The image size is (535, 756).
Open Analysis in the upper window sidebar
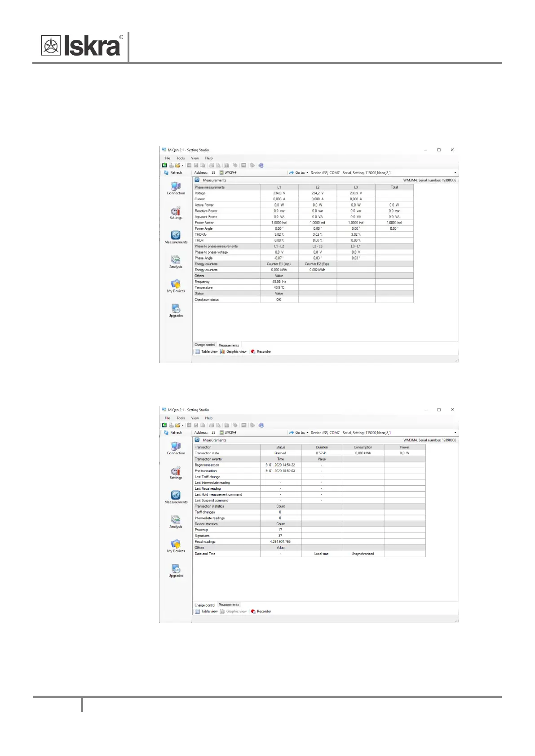point(176,262)
